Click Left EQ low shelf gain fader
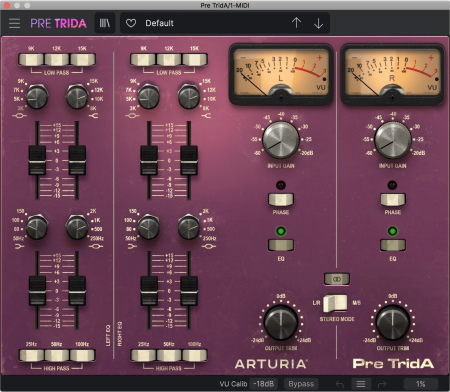Screen dimensions: 450x392 (37, 291)
